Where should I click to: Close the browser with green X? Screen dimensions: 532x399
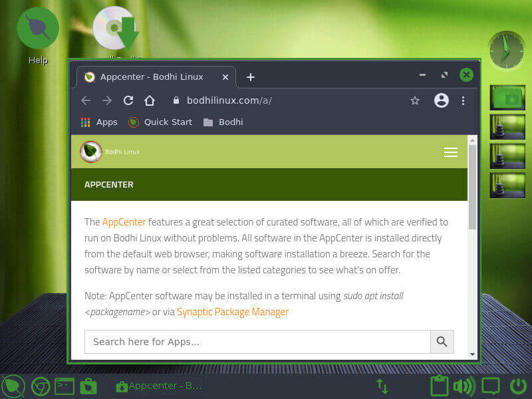pyautogui.click(x=466, y=74)
